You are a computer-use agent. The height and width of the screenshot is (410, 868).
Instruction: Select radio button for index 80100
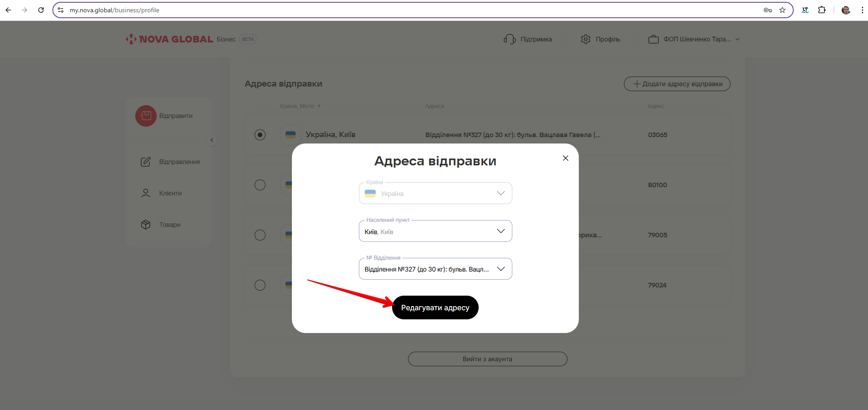tap(260, 185)
